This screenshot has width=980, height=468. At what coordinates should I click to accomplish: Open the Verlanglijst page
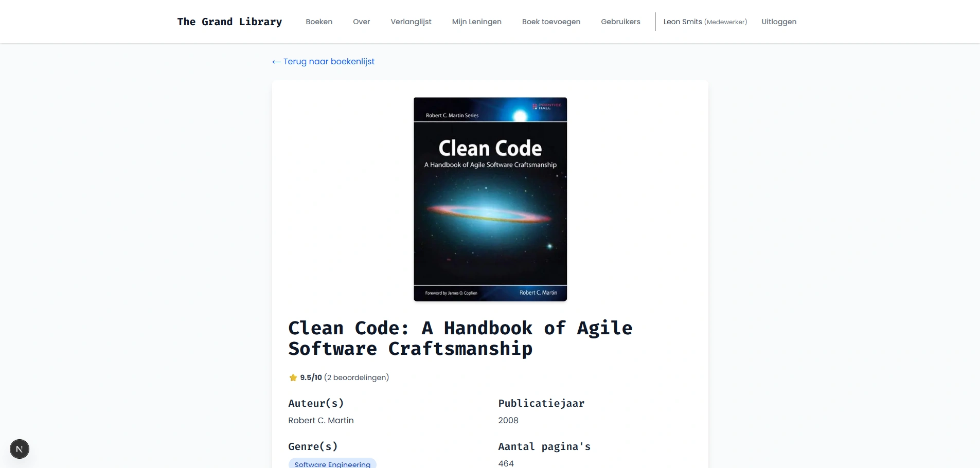[411, 22]
